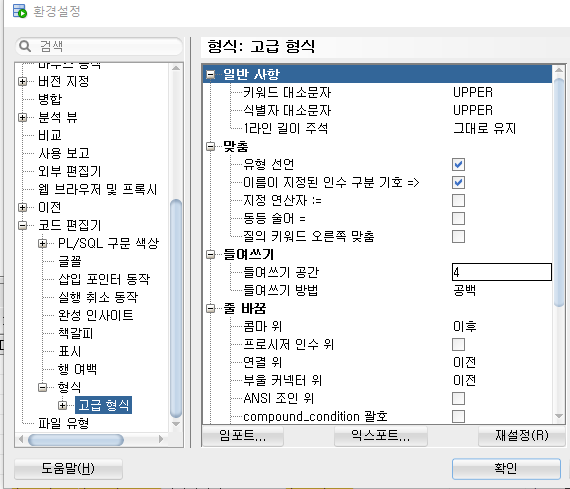Click the 재설정(R) button
Screen dimensions: 570x489
(x=522, y=436)
